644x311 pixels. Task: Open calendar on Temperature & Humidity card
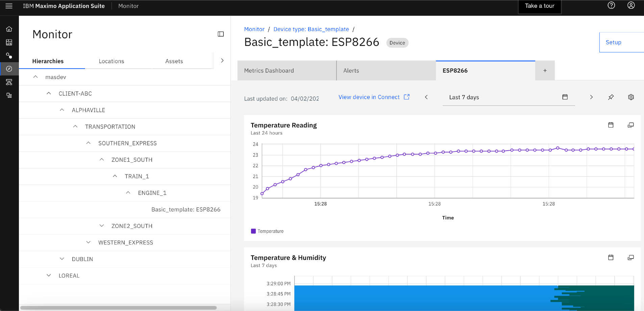point(611,258)
